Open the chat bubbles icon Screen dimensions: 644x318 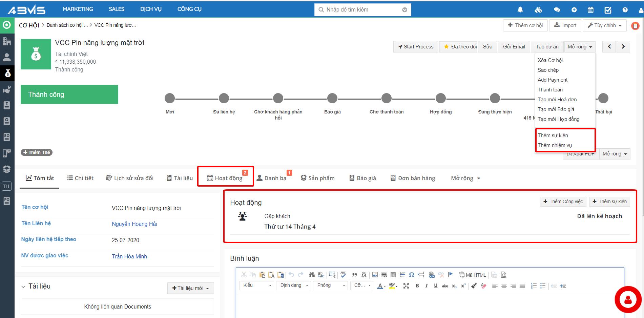(x=557, y=10)
